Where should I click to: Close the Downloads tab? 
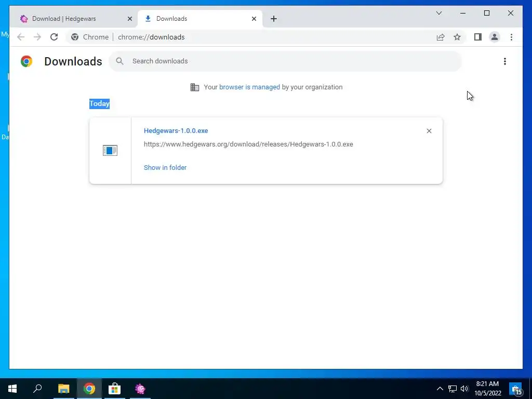[254, 19]
